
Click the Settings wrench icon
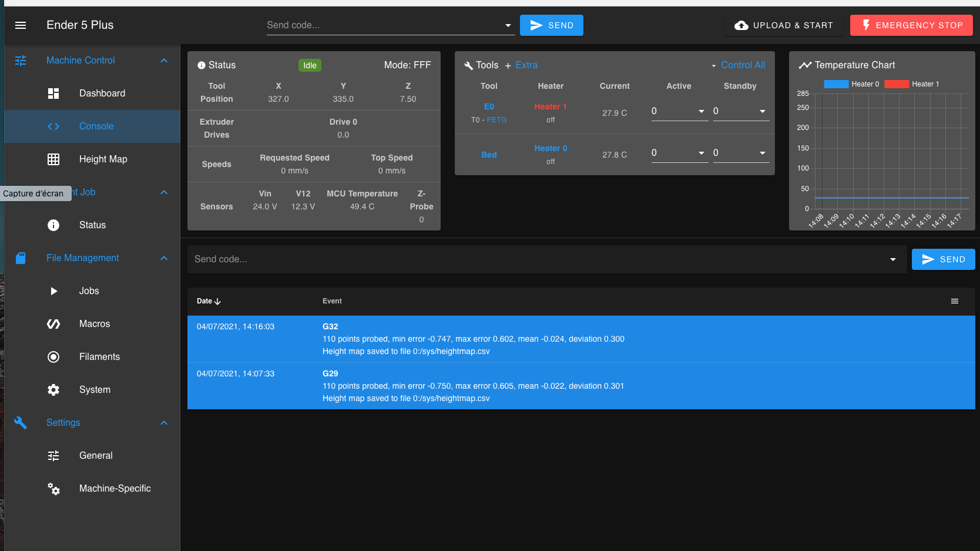[x=21, y=423]
